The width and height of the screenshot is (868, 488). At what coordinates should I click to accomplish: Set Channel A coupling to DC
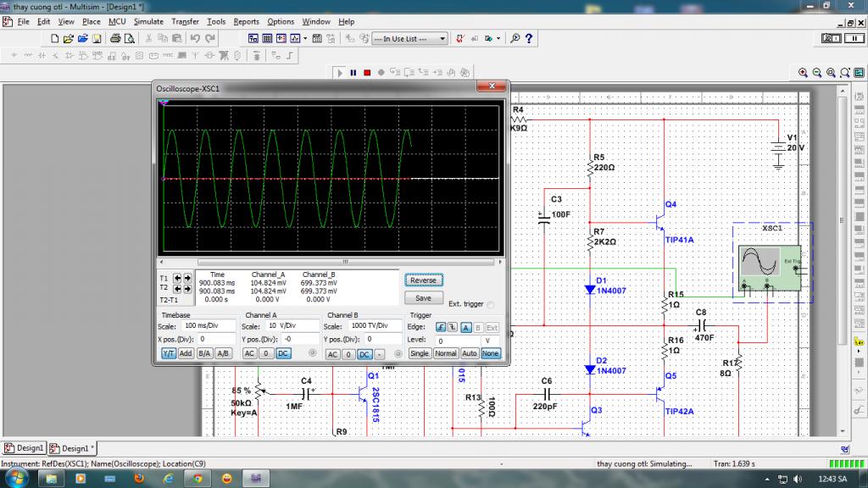[283, 353]
